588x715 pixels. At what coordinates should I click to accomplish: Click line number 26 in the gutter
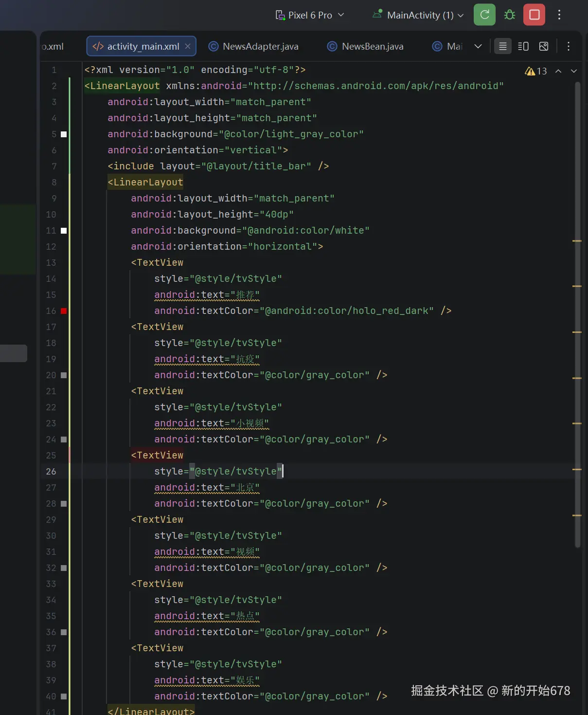51,471
